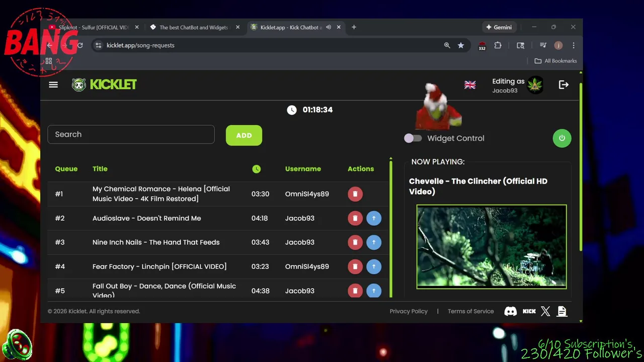Delete Fall Out Boy - Dance, Dance
Screen dimensions: 644x362
355,291
